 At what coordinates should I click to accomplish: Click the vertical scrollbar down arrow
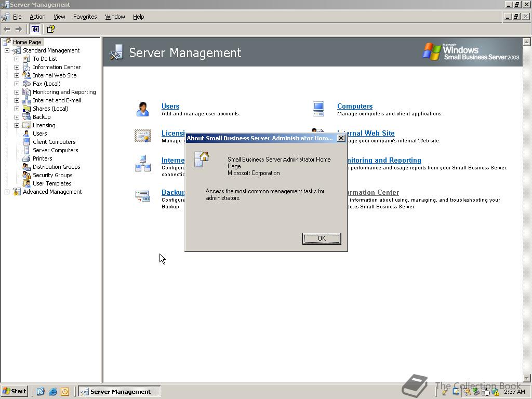pyautogui.click(x=527, y=378)
